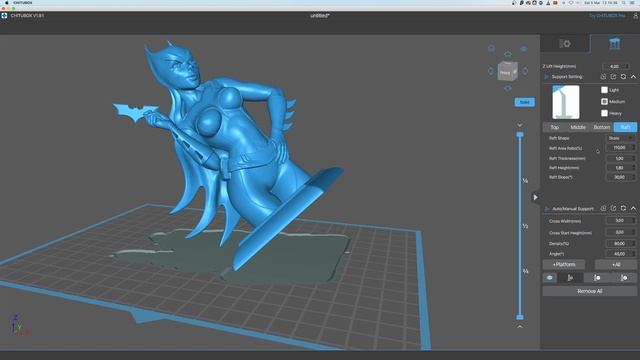Open the slice settings tab with gear icon
The image size is (640, 360).
coord(565,44)
